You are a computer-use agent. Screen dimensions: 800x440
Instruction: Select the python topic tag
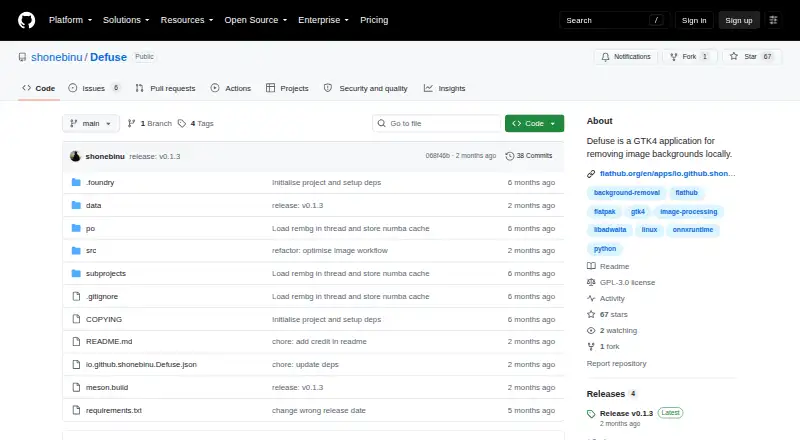(x=605, y=249)
